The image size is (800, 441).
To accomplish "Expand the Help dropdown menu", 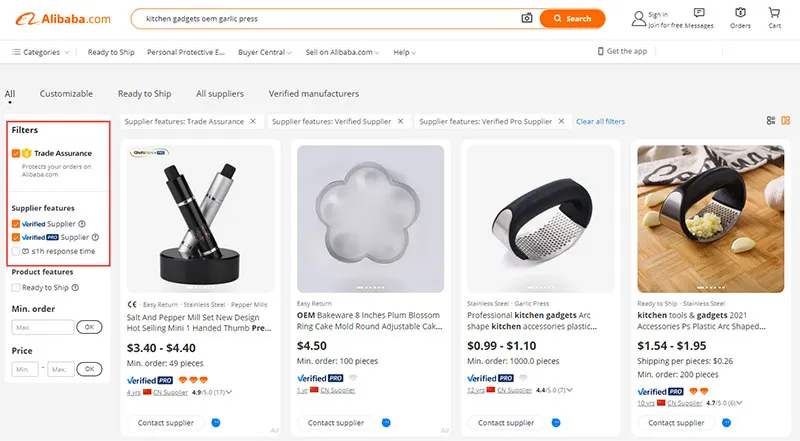I will click(404, 52).
